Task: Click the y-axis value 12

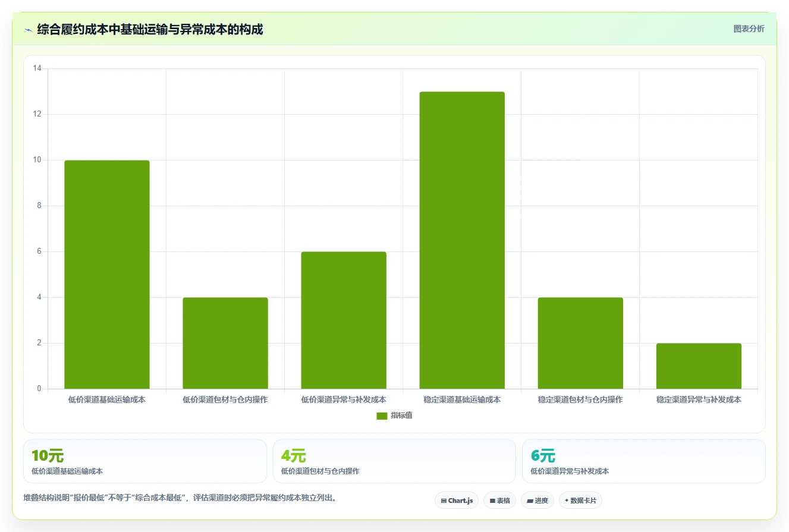Action: (x=37, y=114)
